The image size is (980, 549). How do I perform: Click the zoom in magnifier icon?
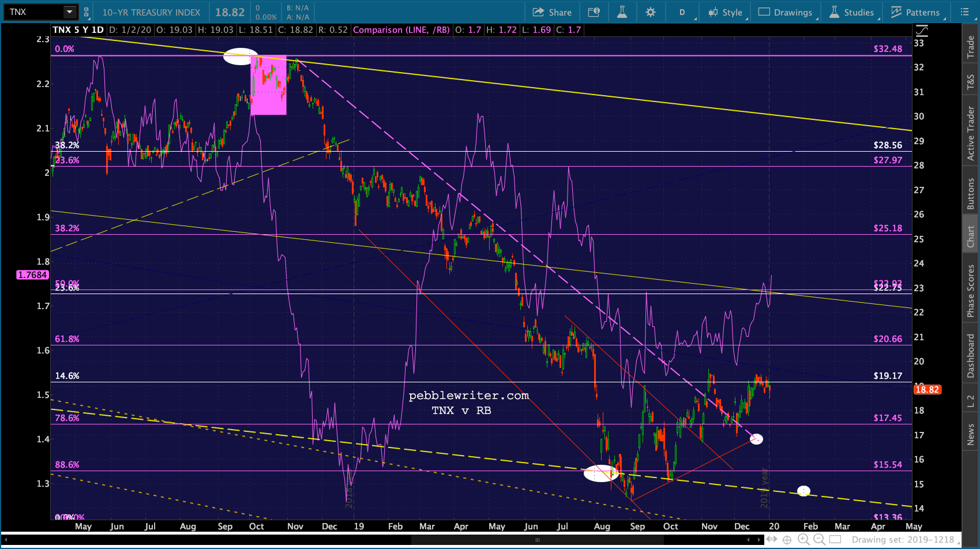pos(803,540)
